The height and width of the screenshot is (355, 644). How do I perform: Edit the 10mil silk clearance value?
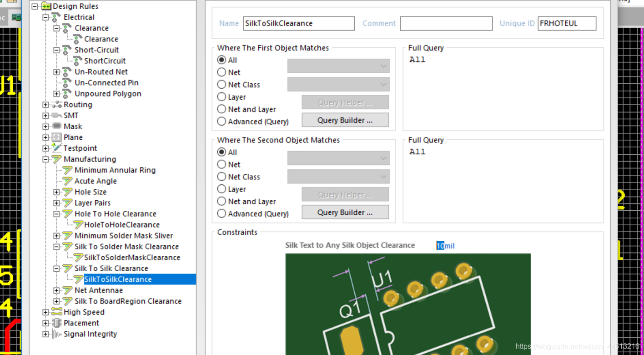445,246
